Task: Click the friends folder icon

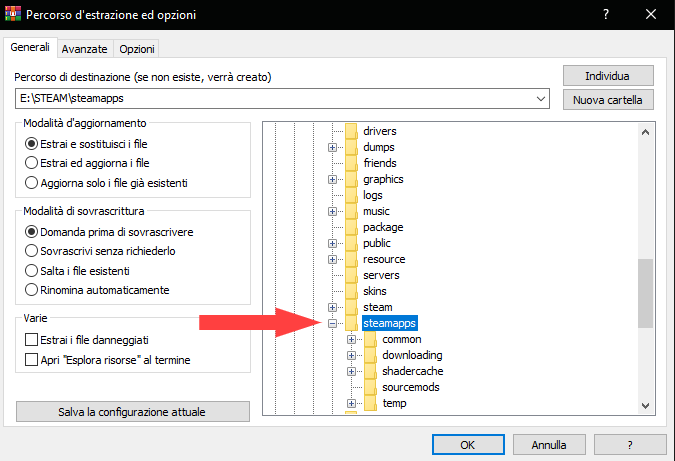Action: point(350,163)
